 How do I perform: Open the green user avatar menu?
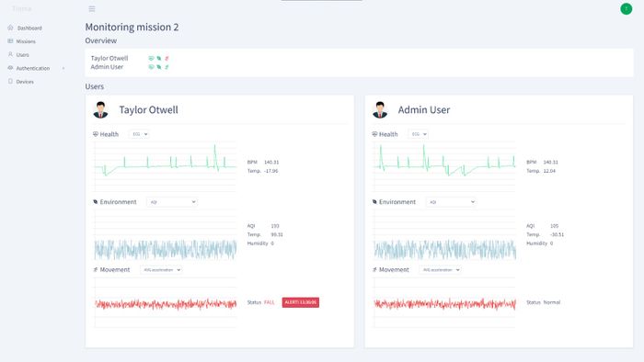[626, 8]
